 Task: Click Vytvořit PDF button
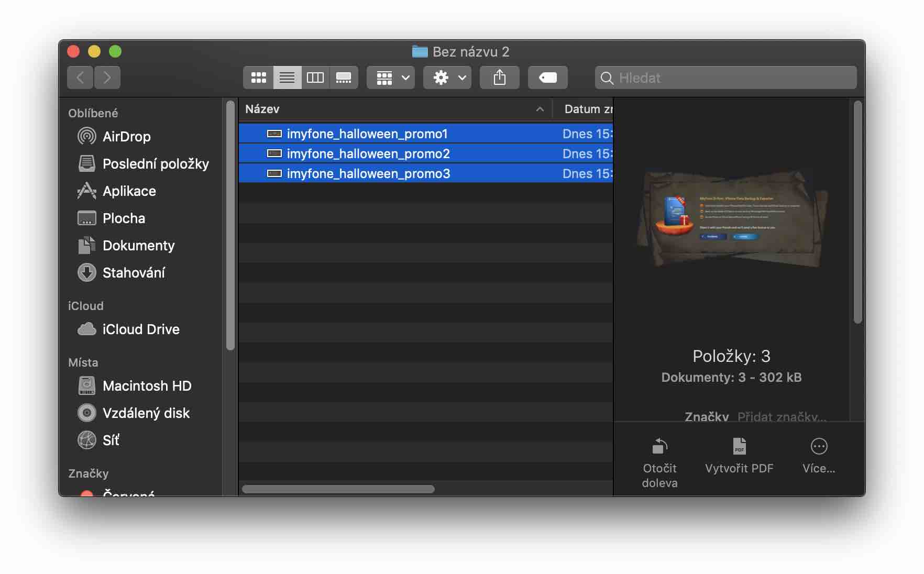pos(739,456)
